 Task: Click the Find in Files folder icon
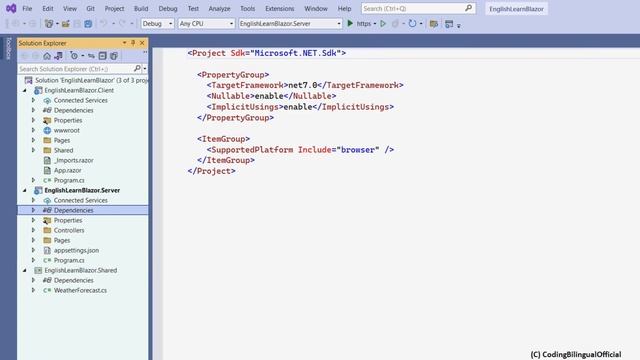(x=434, y=24)
